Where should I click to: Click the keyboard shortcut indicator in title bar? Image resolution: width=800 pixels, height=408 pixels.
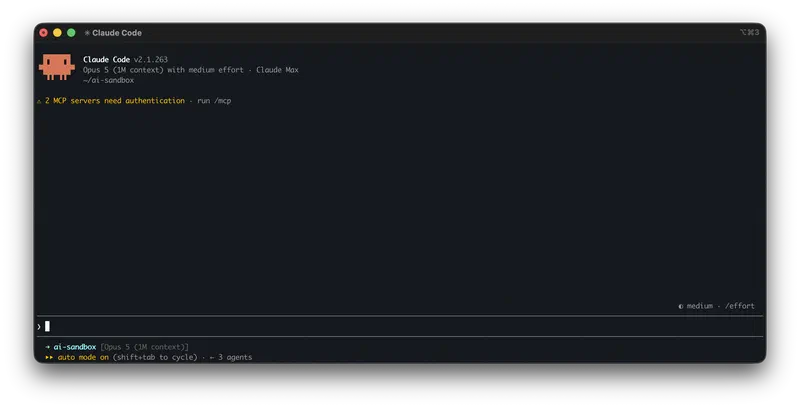pyautogui.click(x=749, y=32)
